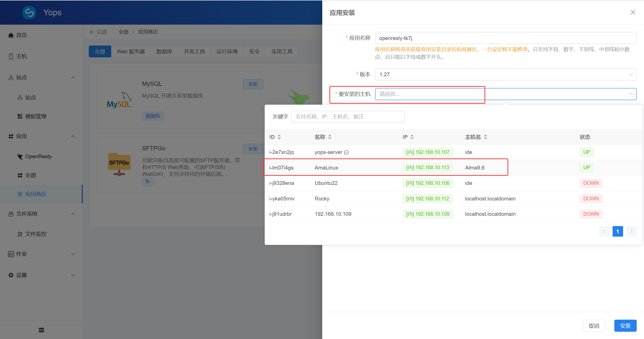644x339 pixels.
Task: Click the comment icon beside yops-server
Action: point(346,152)
